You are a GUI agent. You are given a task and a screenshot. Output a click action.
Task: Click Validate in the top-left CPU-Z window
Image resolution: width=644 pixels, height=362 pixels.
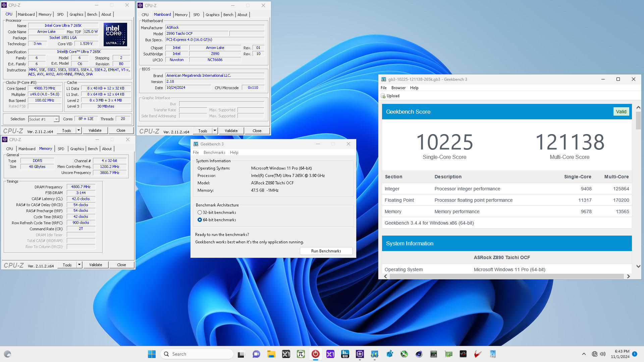(95, 130)
